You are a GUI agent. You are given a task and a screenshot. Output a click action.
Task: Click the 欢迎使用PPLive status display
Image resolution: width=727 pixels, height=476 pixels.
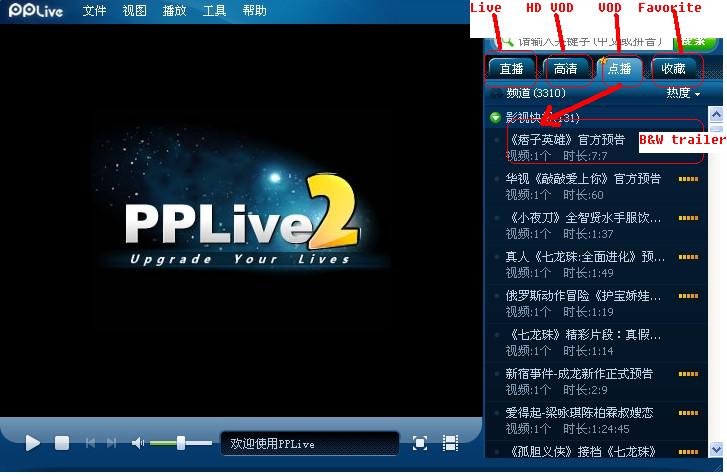point(310,444)
